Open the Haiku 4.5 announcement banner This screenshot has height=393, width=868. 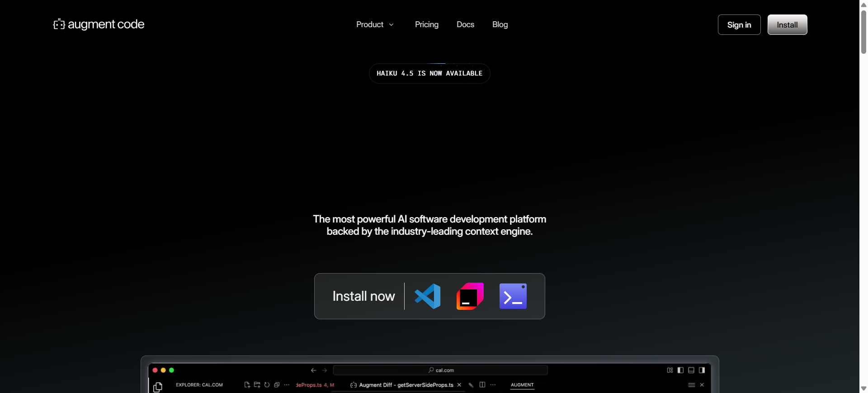(429, 73)
